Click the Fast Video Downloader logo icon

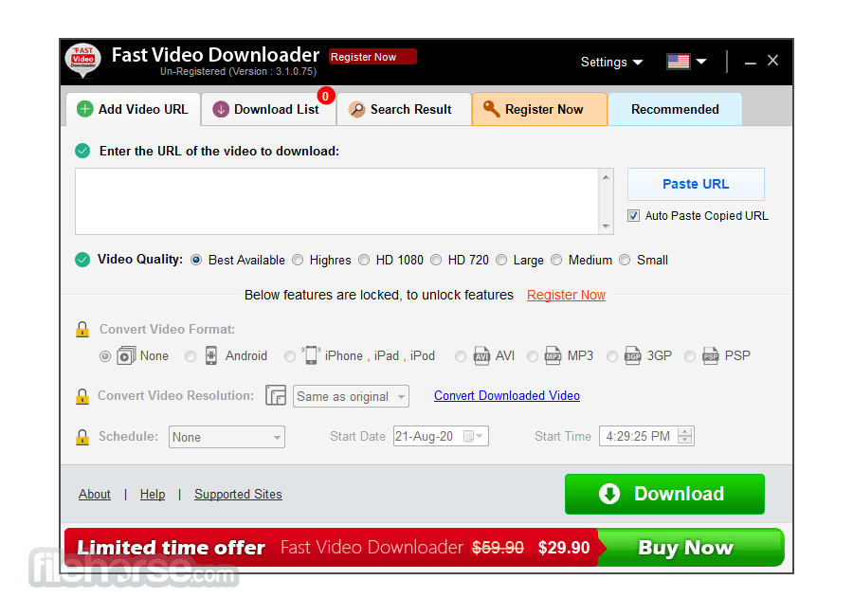click(83, 62)
